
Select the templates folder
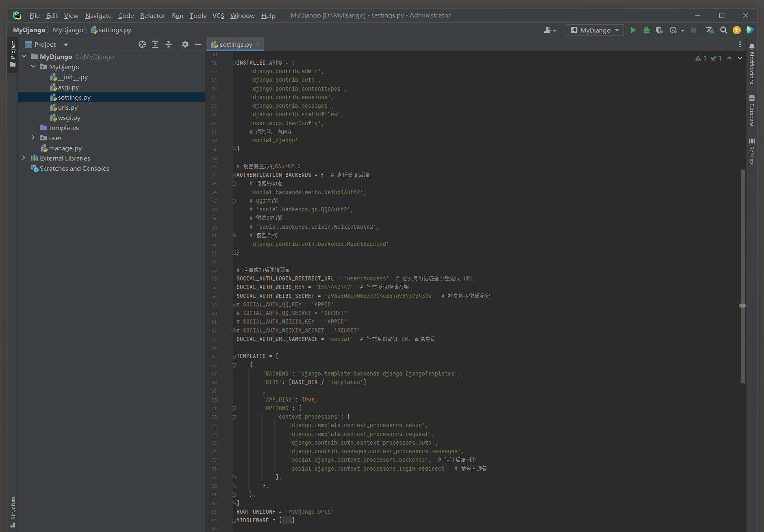64,128
